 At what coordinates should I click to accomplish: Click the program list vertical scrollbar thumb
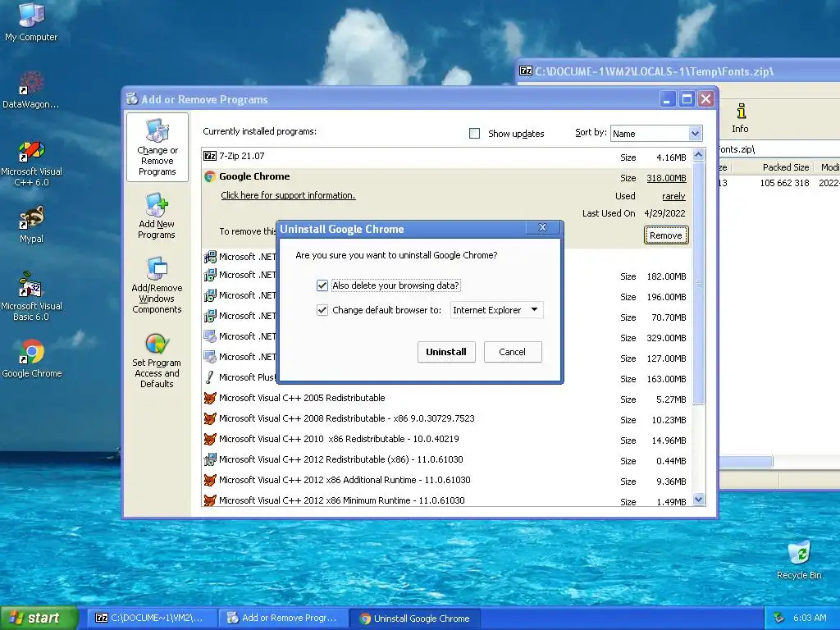tap(699, 283)
